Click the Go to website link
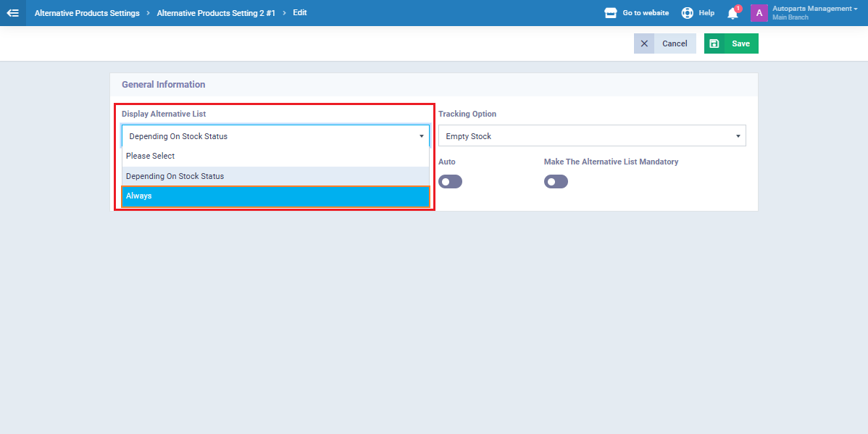Screen dimensions: 868x434 (646, 13)
